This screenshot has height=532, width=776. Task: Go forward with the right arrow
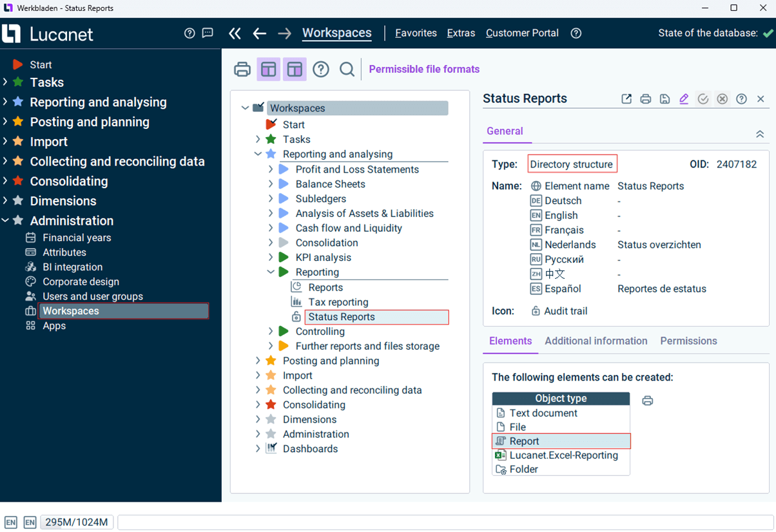[284, 33]
